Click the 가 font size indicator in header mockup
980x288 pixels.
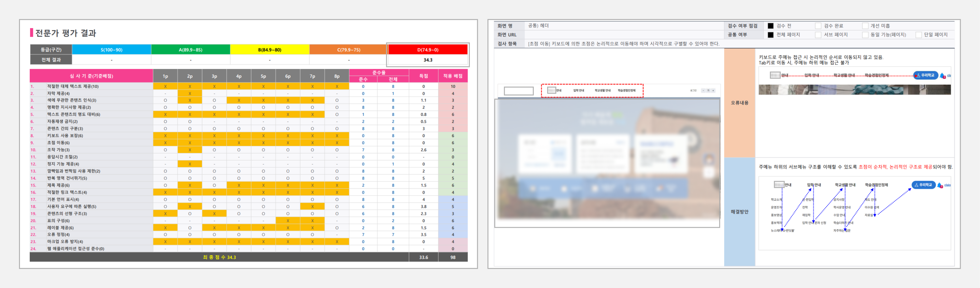coord(708,91)
